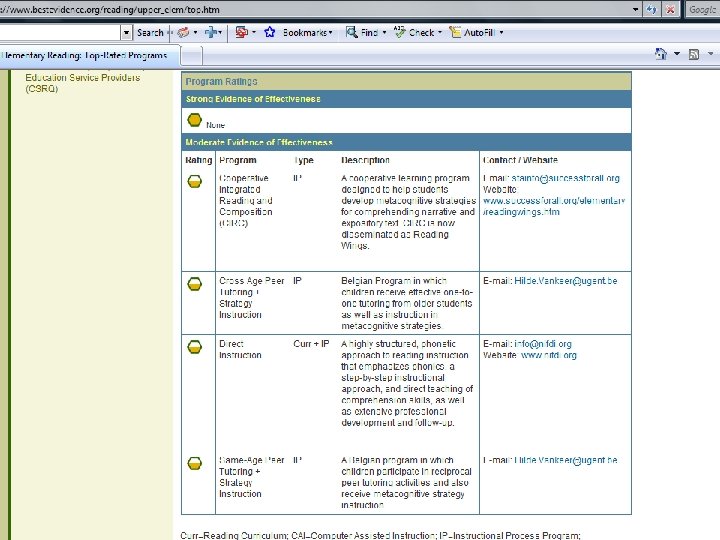
Task: Open the Bookmarks toolbar menu
Action: click(307, 33)
